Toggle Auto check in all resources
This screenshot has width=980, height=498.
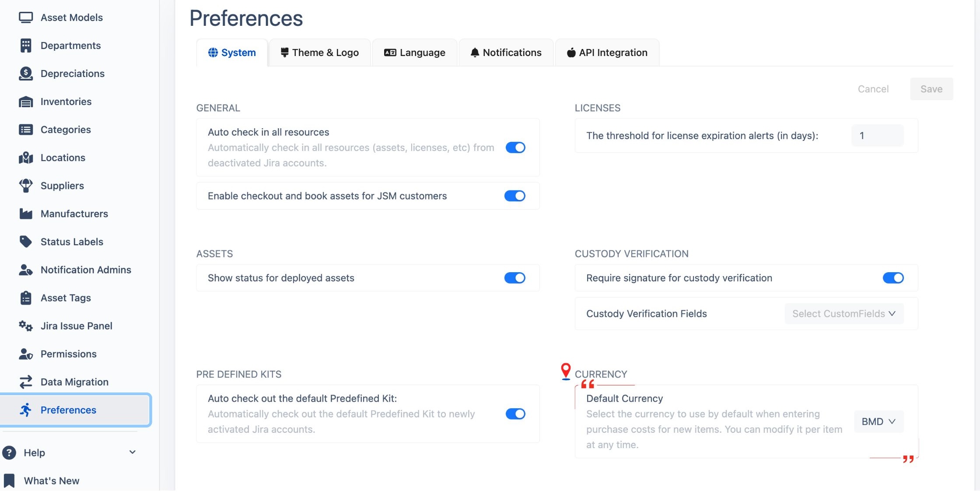click(x=515, y=147)
